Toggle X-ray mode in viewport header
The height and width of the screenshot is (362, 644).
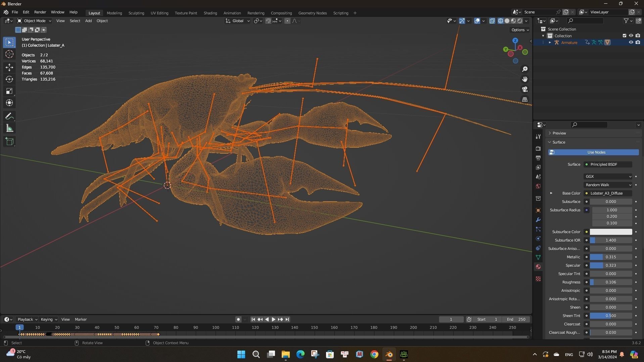point(492,21)
